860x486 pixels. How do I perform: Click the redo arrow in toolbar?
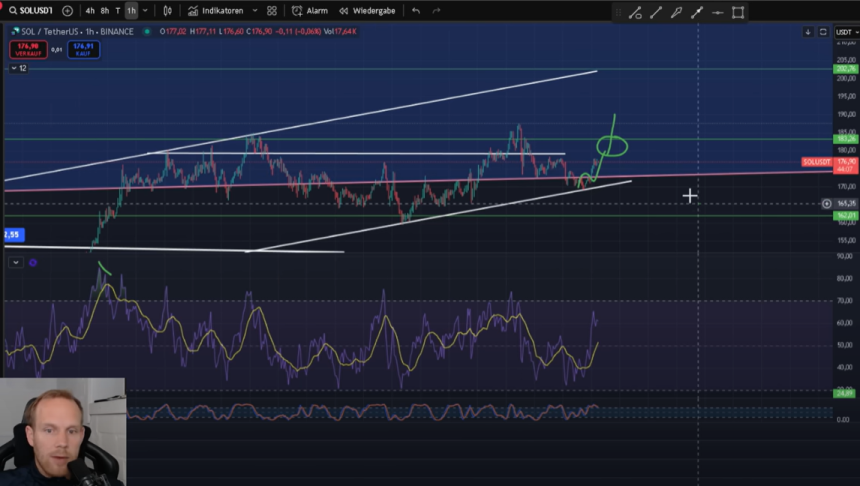click(436, 11)
